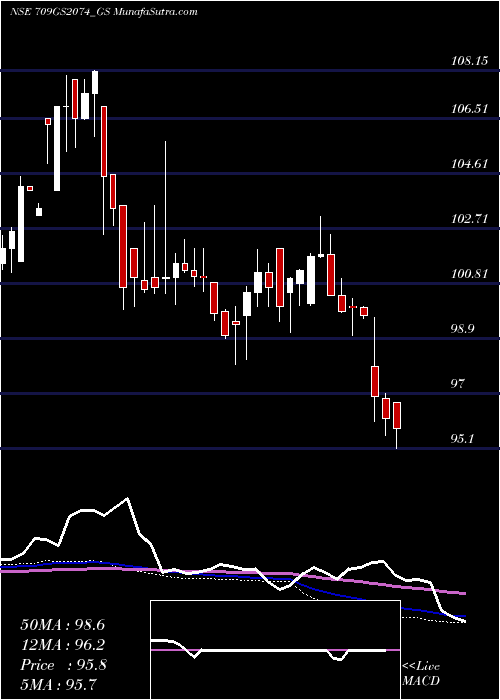
Task: Select the 95.1 price level label
Action: point(462,439)
